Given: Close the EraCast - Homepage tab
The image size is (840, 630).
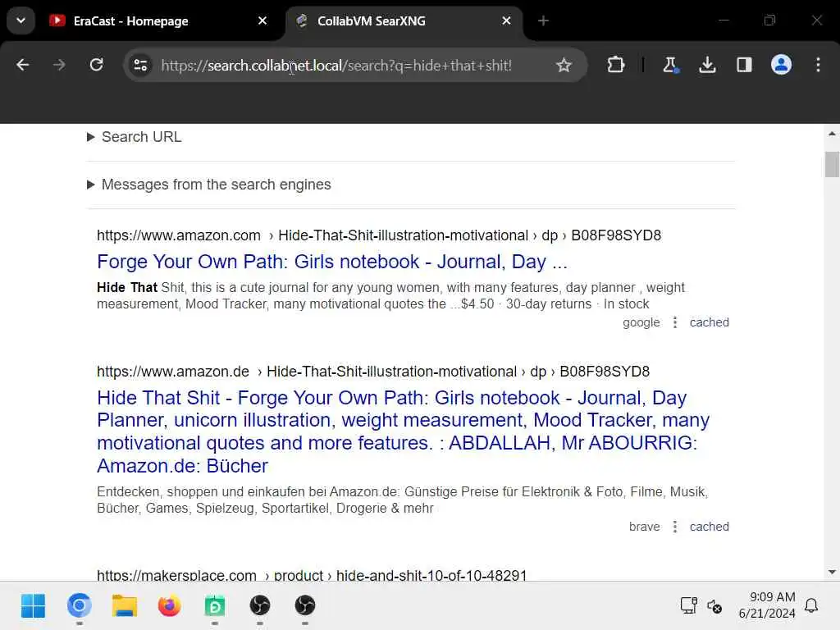Looking at the screenshot, I should tap(262, 21).
